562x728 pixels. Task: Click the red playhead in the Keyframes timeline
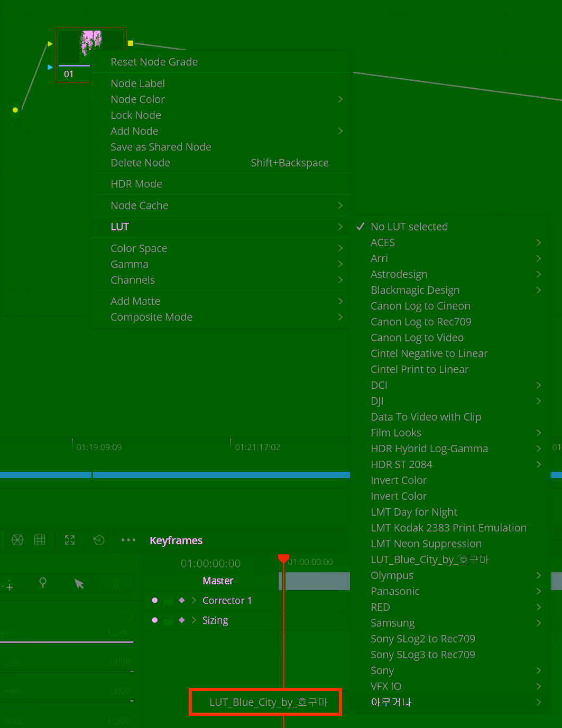click(283, 559)
